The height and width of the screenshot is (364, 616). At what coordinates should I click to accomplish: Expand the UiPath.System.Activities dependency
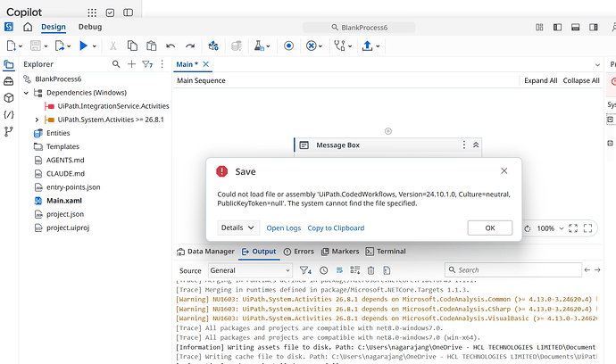pyautogui.click(x=37, y=120)
